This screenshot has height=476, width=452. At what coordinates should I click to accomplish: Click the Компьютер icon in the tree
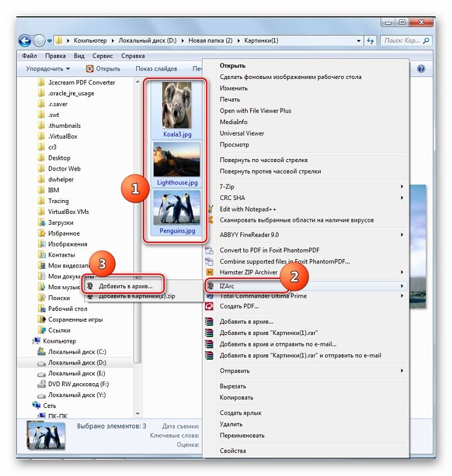point(36,340)
